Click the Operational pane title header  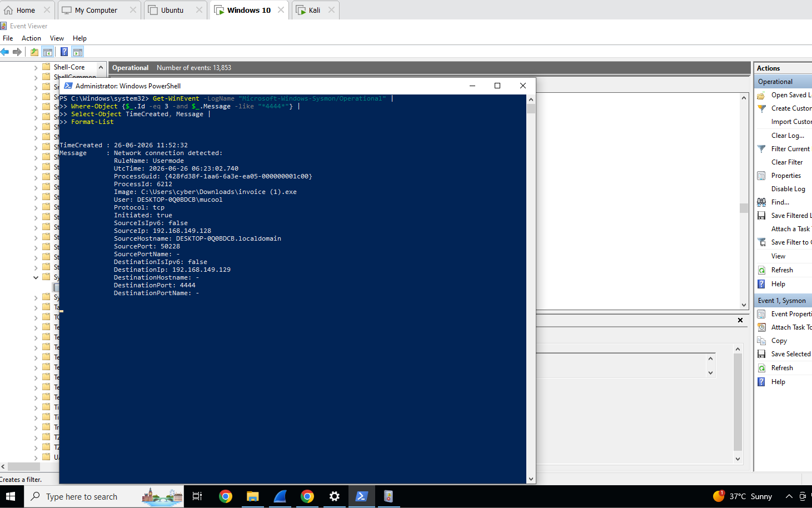click(x=429, y=68)
